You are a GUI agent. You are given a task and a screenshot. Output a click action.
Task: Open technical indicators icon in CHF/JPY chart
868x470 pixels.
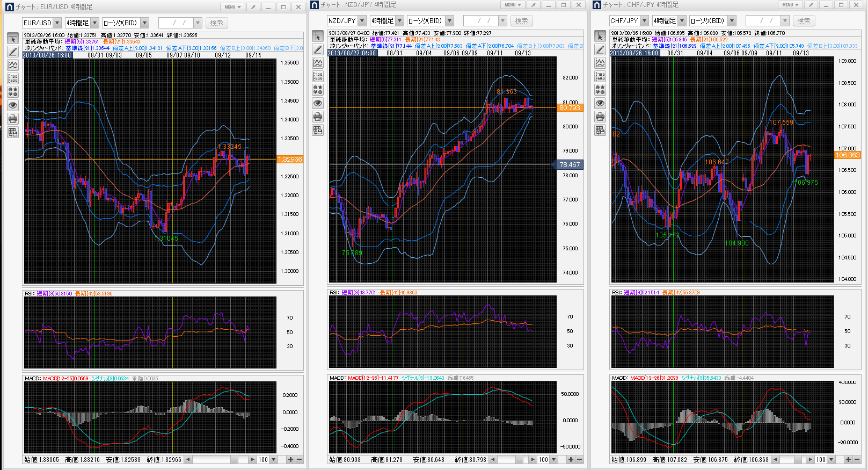tap(600, 63)
